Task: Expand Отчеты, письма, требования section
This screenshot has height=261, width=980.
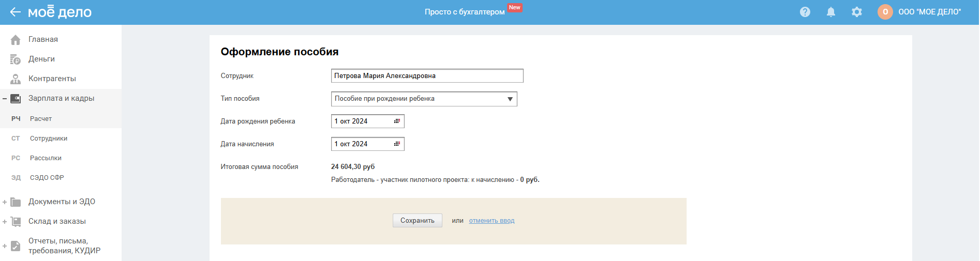Action: pyautogui.click(x=5, y=246)
